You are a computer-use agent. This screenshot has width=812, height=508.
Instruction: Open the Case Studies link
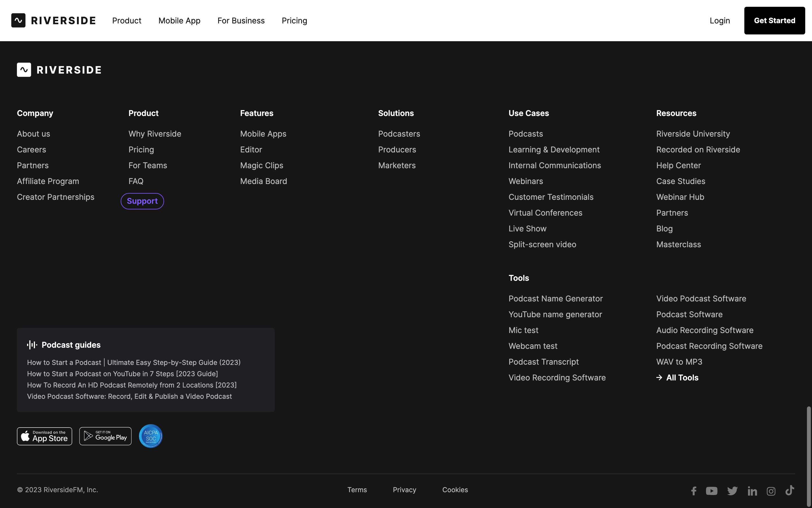680,181
